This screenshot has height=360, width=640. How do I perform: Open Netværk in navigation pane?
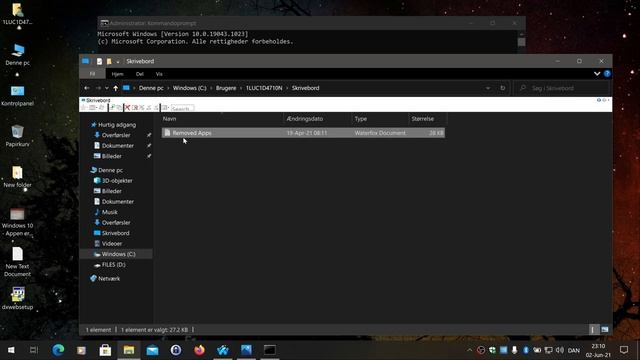point(109,278)
